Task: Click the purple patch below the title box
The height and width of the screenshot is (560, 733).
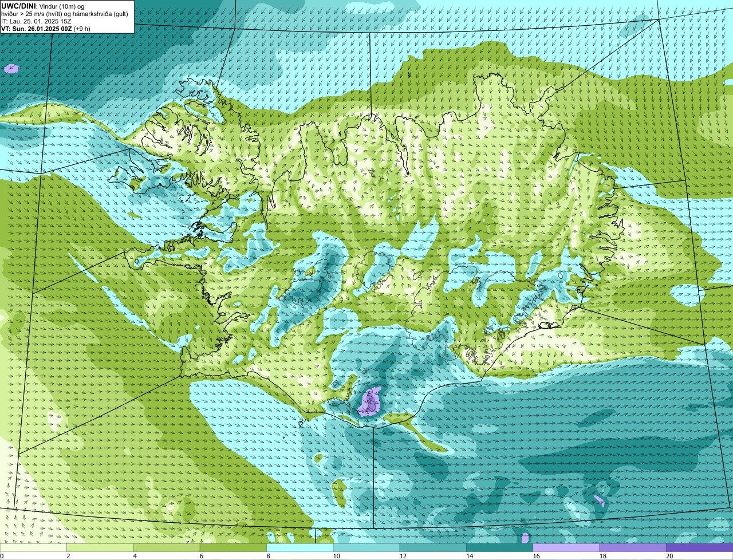Action: click(x=11, y=69)
